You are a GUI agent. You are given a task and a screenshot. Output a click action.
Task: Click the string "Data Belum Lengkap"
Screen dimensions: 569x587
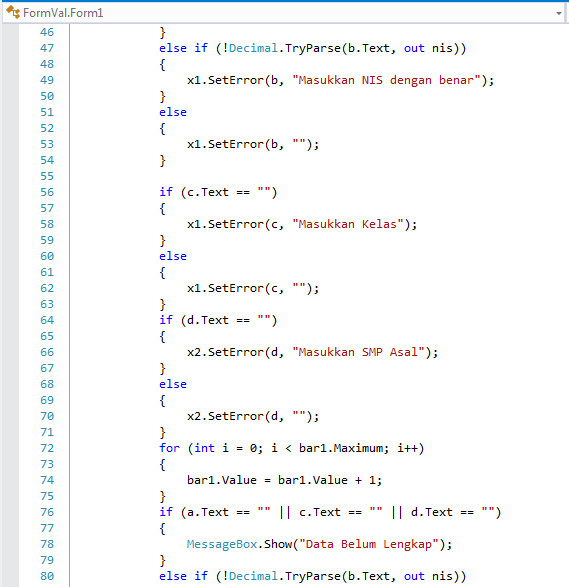click(x=368, y=544)
